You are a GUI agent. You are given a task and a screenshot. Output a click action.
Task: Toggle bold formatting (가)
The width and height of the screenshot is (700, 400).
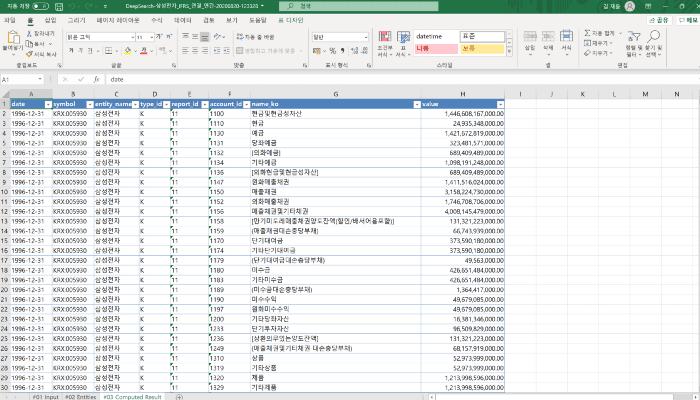click(71, 51)
